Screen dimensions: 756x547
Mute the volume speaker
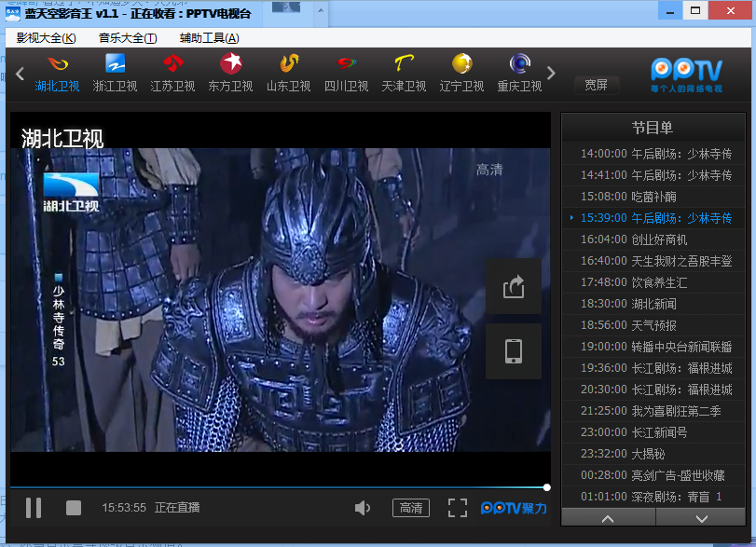point(364,508)
